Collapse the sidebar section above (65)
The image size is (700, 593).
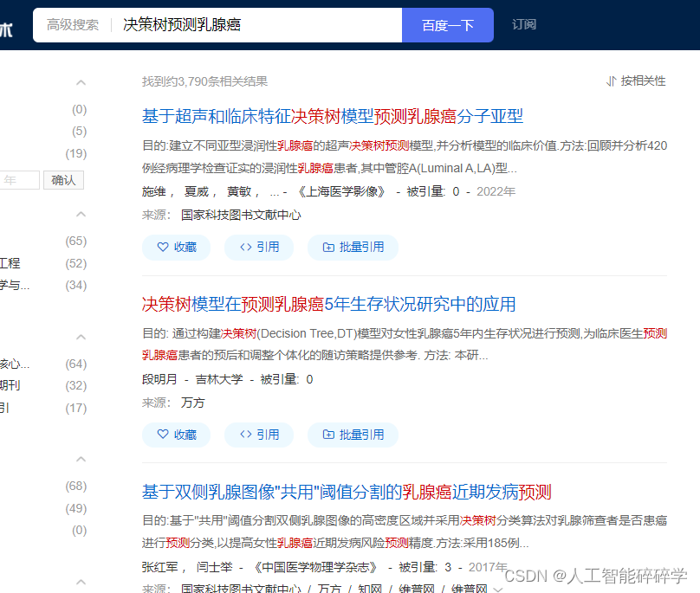point(81,214)
